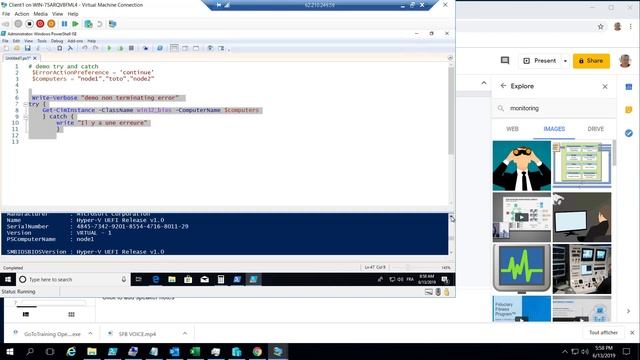Viewport: 640px width, 360px height.
Task: Open the VM Connection File menu
Action: pyautogui.click(x=6, y=14)
